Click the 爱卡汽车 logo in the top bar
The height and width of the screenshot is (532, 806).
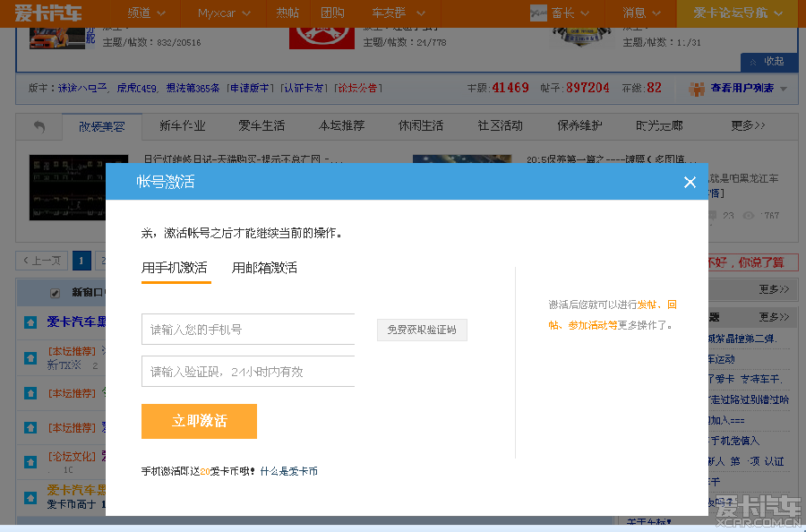click(x=48, y=13)
